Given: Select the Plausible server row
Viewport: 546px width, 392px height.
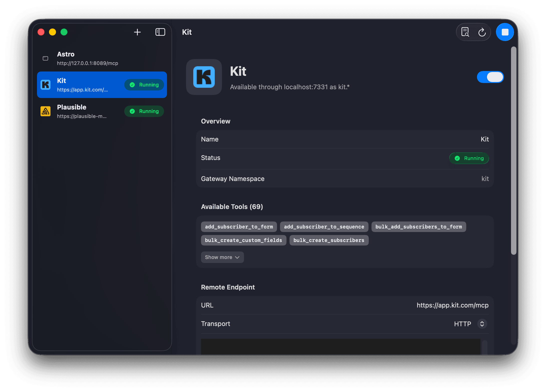Looking at the screenshot, I should (102, 111).
